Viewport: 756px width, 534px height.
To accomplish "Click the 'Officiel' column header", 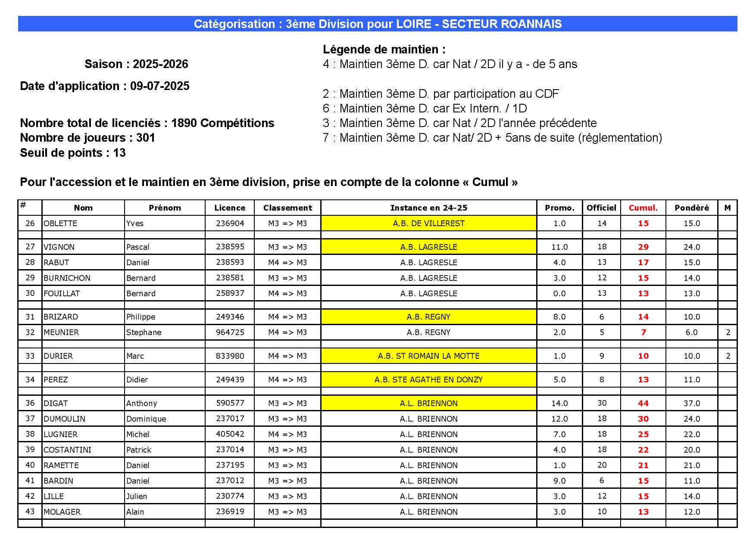I will tap(601, 208).
